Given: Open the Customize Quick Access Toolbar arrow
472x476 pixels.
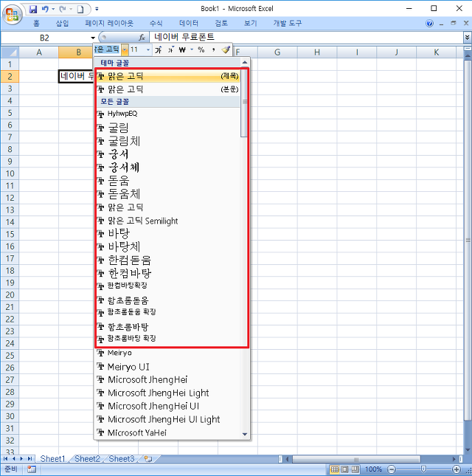Looking at the screenshot, I should (97, 9).
